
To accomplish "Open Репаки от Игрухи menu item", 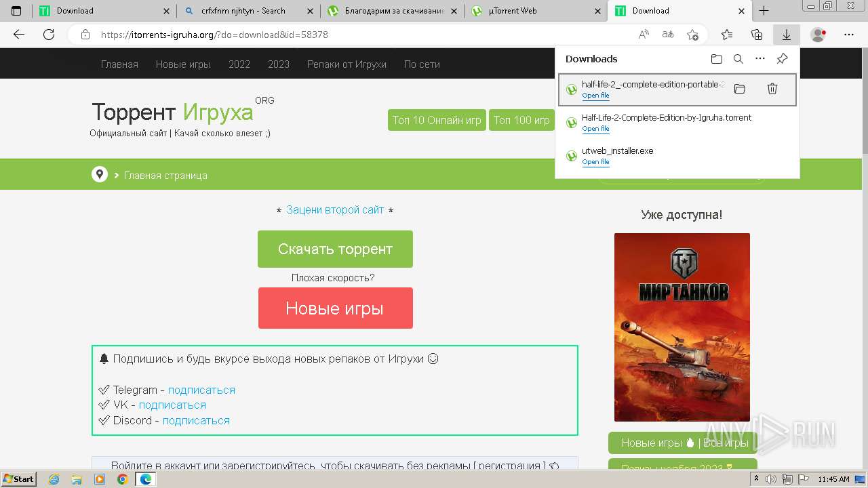I will [x=347, y=64].
